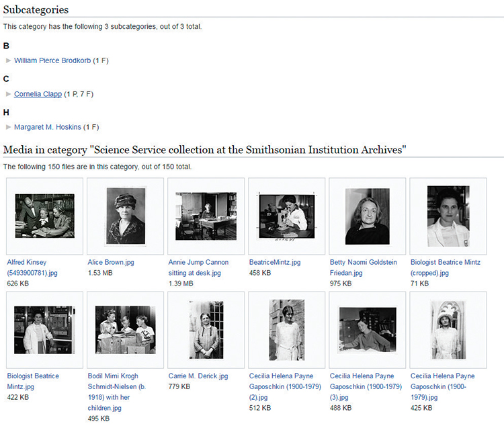Select the 'Subcategories' section heading

[36, 9]
